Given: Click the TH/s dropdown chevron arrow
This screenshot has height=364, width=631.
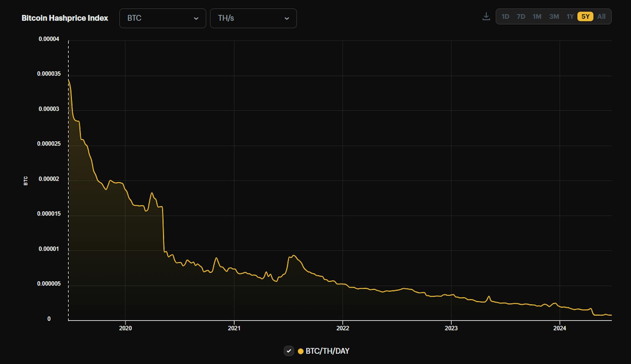Looking at the screenshot, I should click(287, 18).
